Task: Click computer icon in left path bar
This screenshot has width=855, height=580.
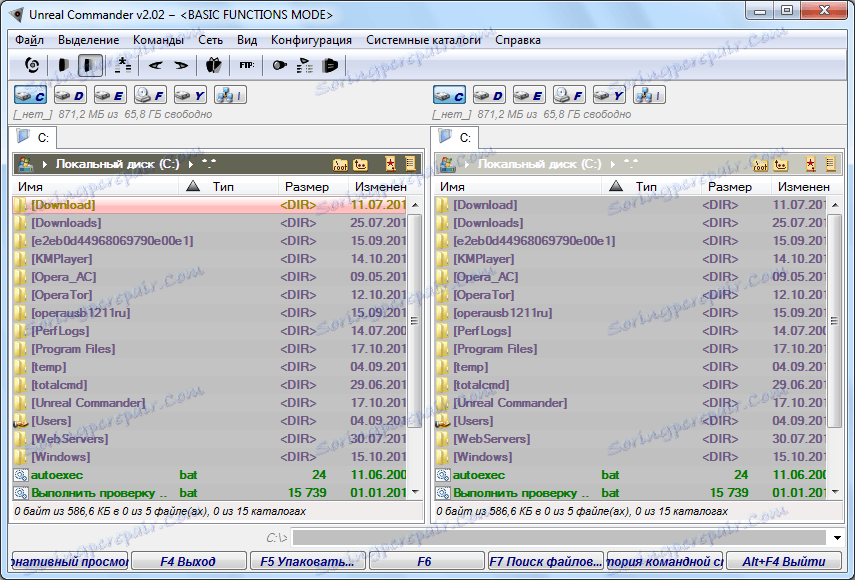Action: pos(26,164)
